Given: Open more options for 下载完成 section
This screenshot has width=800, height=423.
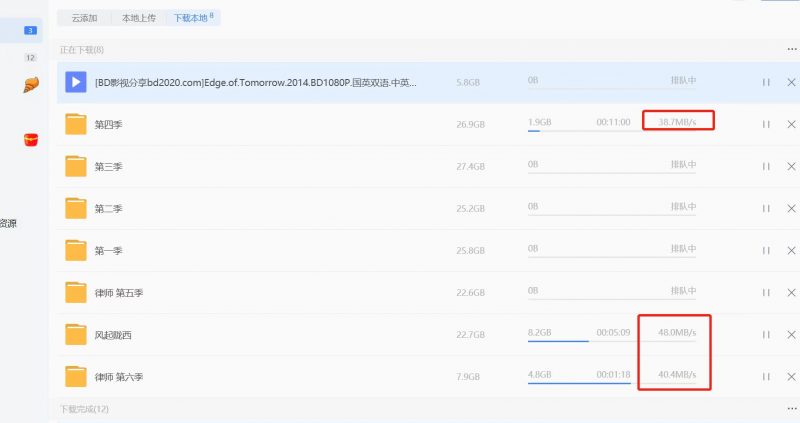Looking at the screenshot, I should pyautogui.click(x=792, y=410).
